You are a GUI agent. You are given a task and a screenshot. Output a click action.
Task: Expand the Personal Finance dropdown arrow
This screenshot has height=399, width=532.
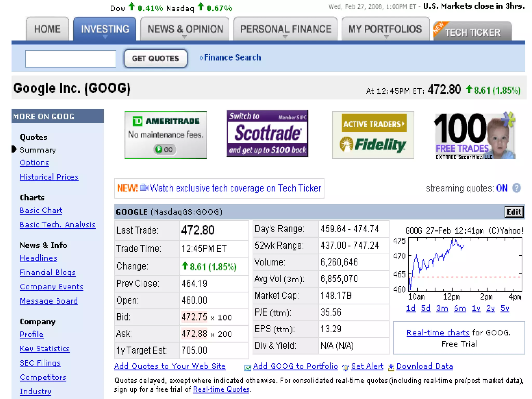(x=285, y=37)
